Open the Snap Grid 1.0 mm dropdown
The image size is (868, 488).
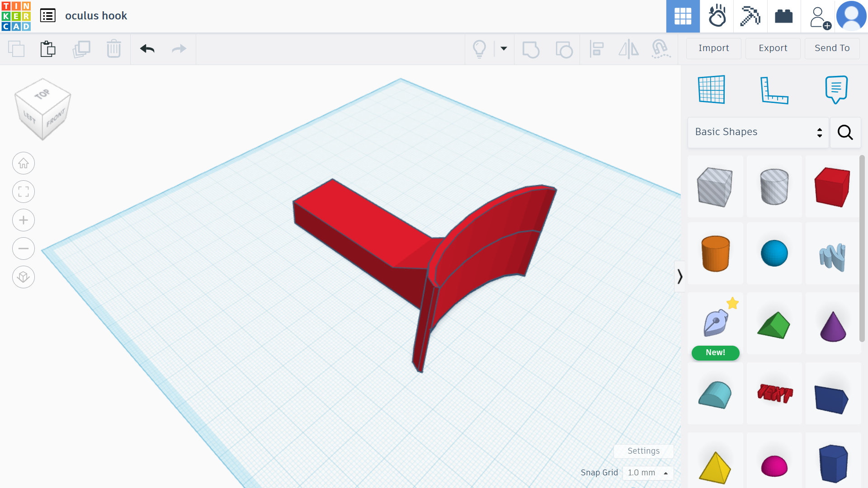pyautogui.click(x=648, y=473)
